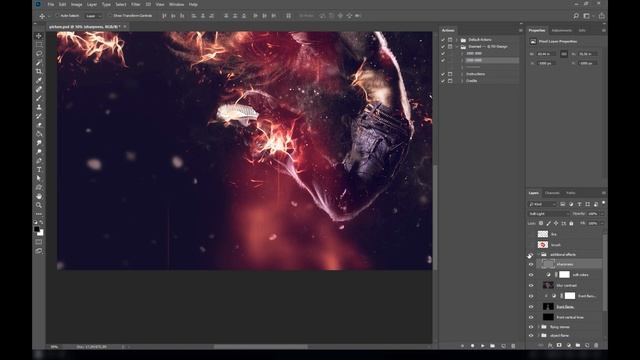The height and width of the screenshot is (360, 640).
Task: Toggle the Credits action checkmark
Action: click(x=443, y=81)
